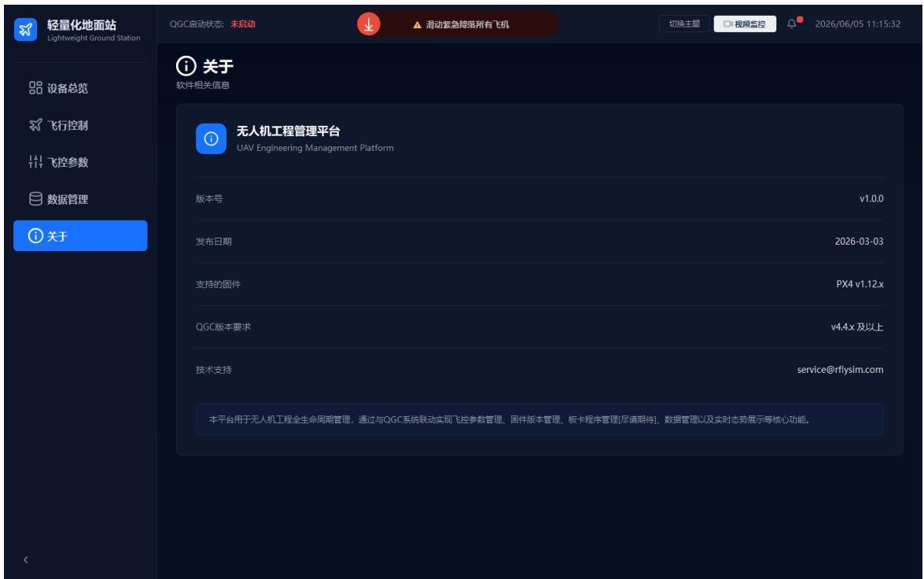
Task: Click the info circle beside 关于 heading
Action: 186,66
